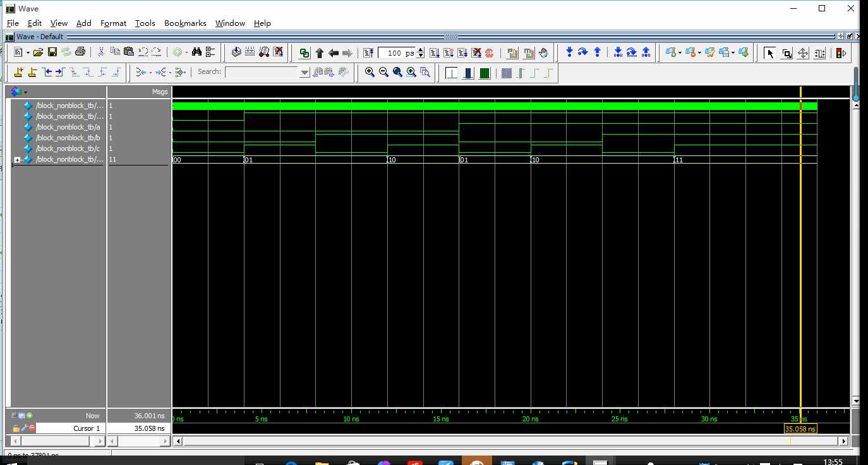Click the traffic light run icon

[841, 53]
